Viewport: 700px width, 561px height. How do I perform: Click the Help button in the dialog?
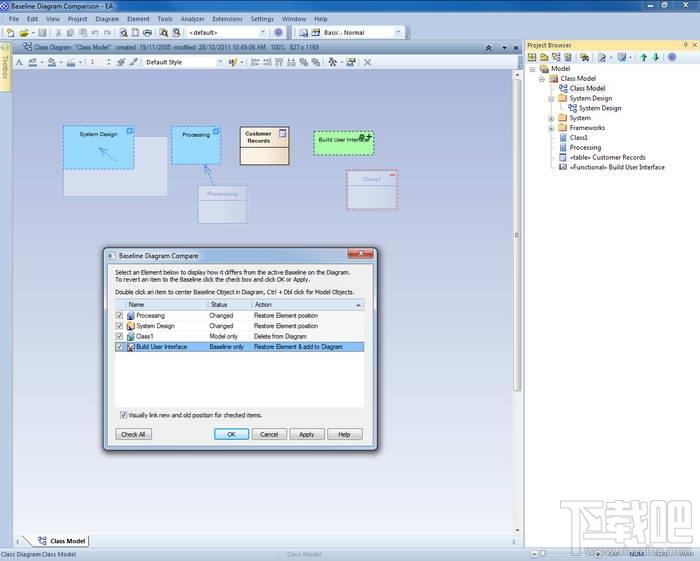[345, 434]
